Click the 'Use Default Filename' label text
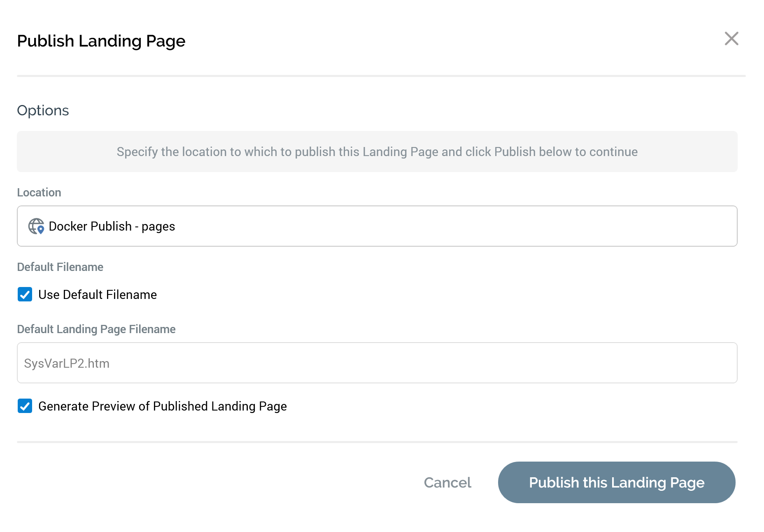The height and width of the screenshot is (532, 764). (x=98, y=295)
